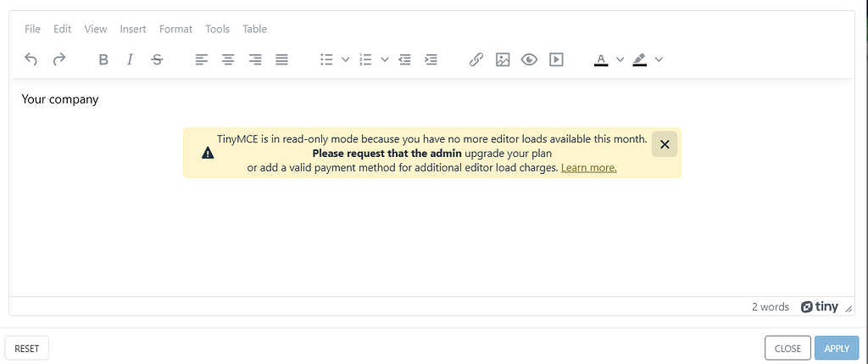Toggle bold formatting
Screen dimensions: 868x364
[103, 59]
